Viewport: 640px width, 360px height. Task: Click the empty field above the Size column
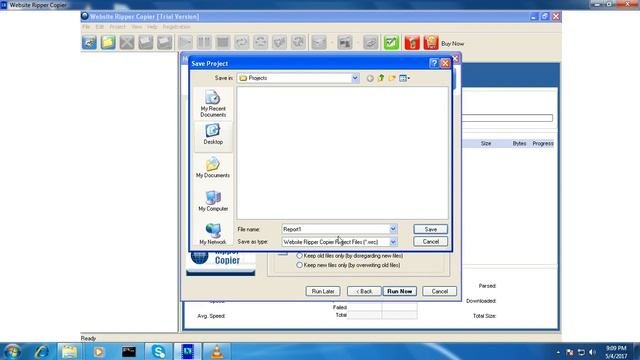point(507,118)
